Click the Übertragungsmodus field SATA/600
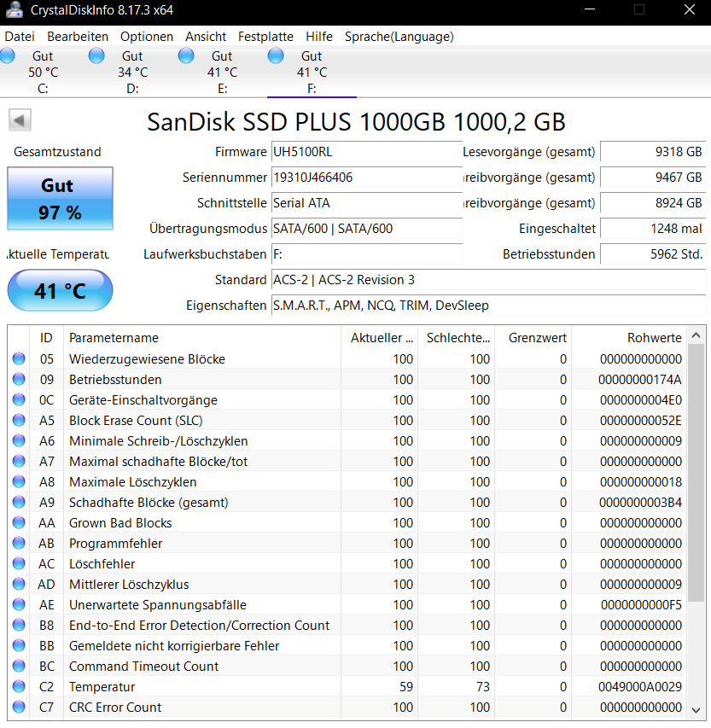The height and width of the screenshot is (728, 711). pos(367,229)
